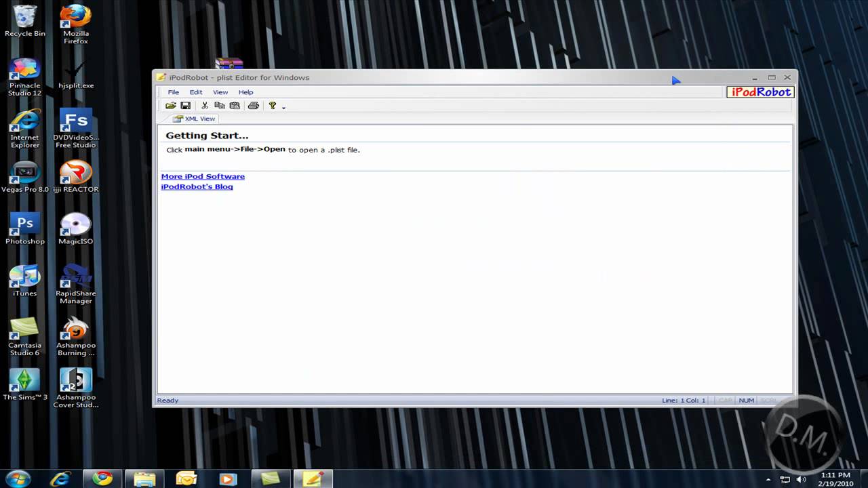The width and height of the screenshot is (868, 488).
Task: Follow the More iPod Software link
Action: tap(203, 176)
